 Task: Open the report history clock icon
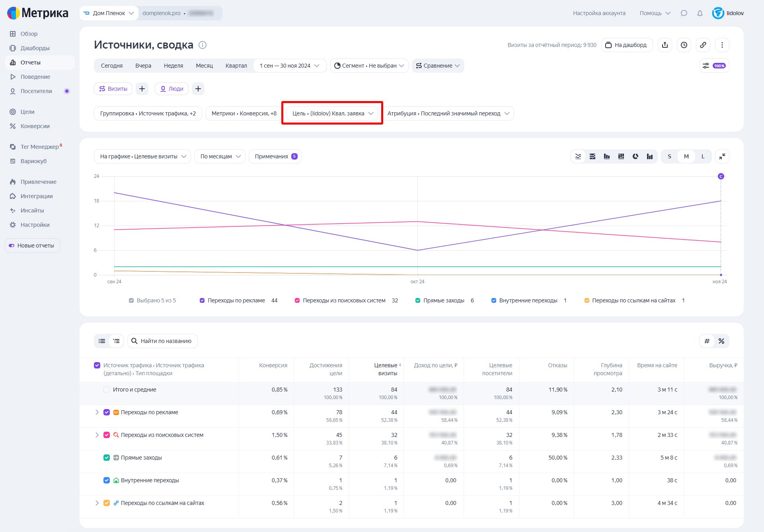(684, 45)
